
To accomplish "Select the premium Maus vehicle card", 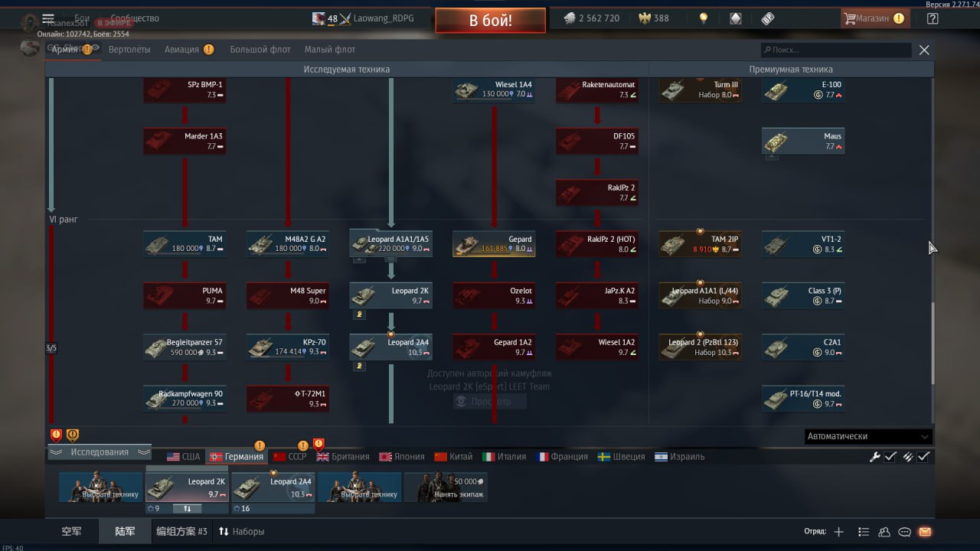I will click(x=803, y=142).
